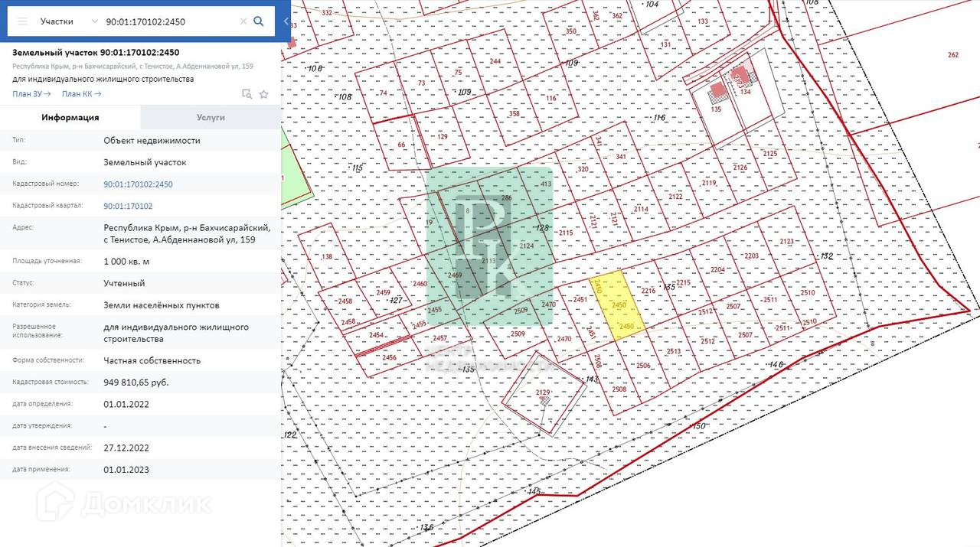This screenshot has height=547, width=980.
Task: Select parcel 2115 on the map
Action: coord(567,233)
